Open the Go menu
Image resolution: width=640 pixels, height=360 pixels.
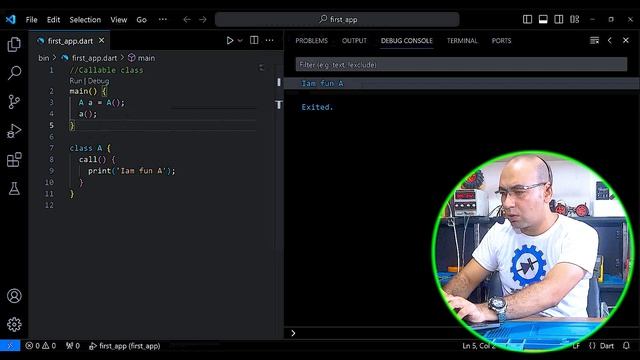[x=141, y=20]
